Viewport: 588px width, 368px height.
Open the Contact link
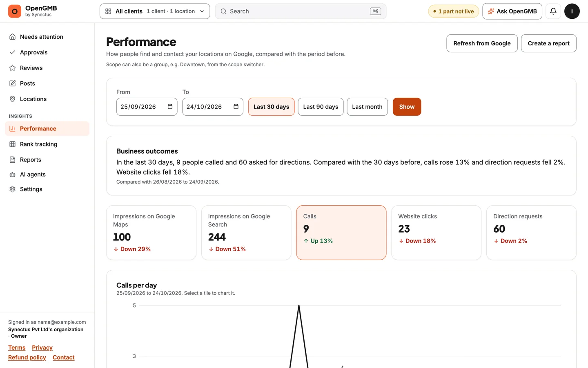pos(64,357)
